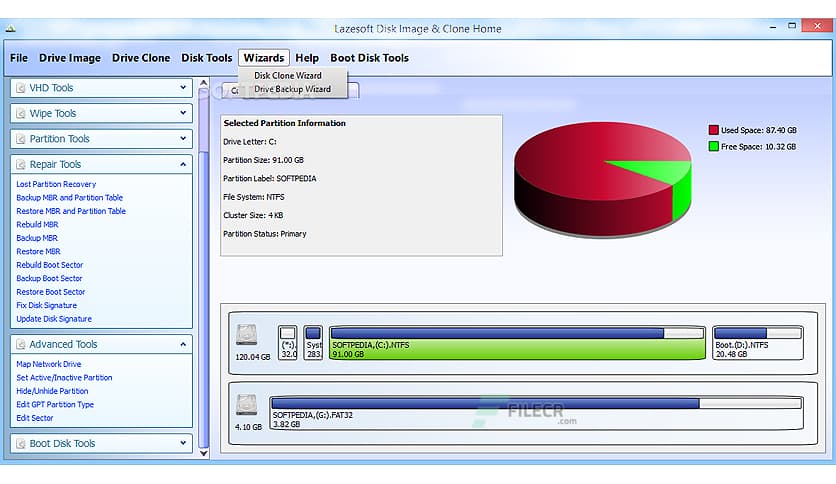Viewport: 836px width, 484px height.
Task: Open Boot Disk Tools in menu bar
Action: point(369,58)
